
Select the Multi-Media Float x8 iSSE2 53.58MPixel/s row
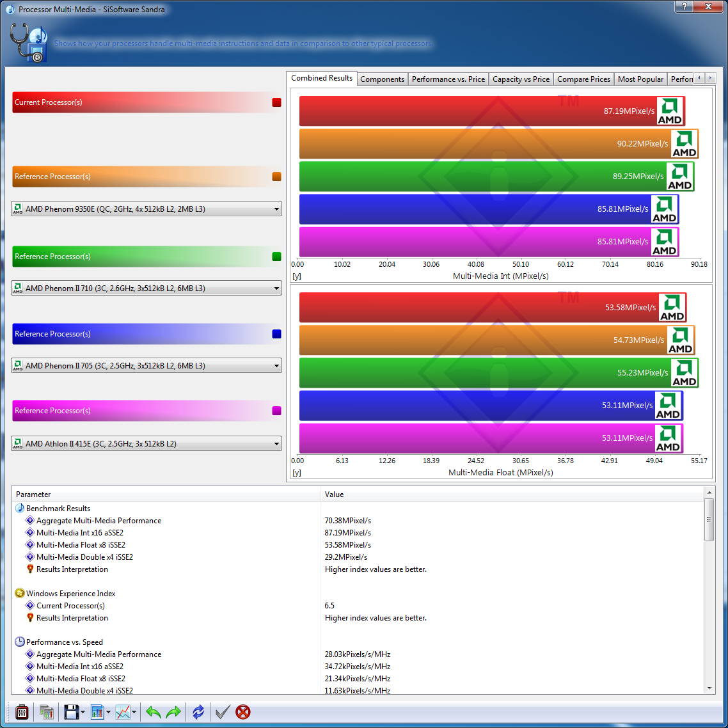[358, 544]
